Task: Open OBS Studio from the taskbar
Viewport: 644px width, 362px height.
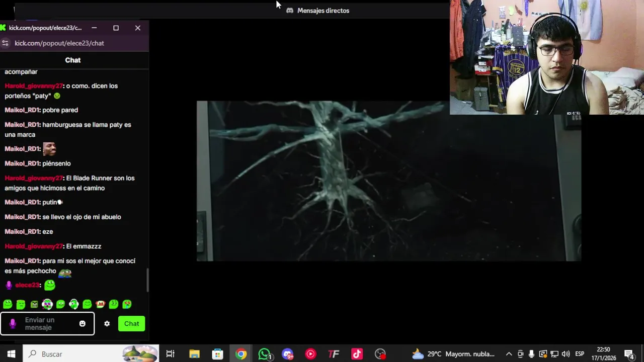Action: (x=380, y=354)
